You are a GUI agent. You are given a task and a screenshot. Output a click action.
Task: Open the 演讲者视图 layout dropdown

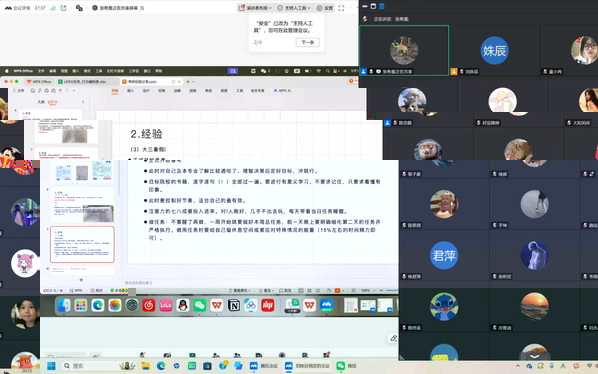(x=255, y=8)
